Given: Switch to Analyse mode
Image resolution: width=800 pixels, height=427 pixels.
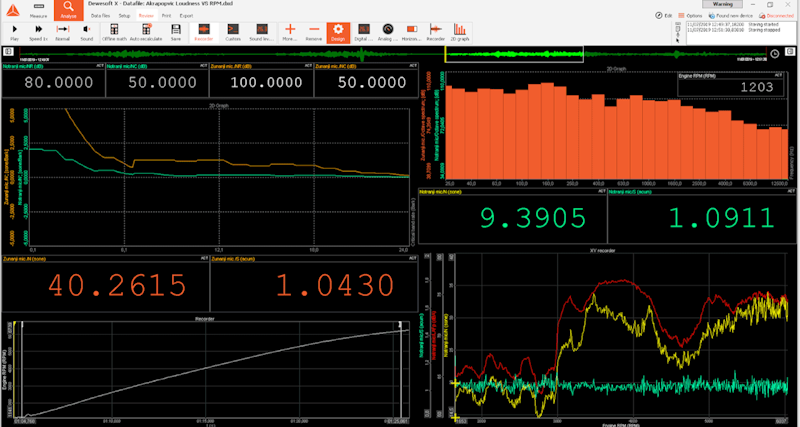Looking at the screenshot, I should [x=68, y=10].
